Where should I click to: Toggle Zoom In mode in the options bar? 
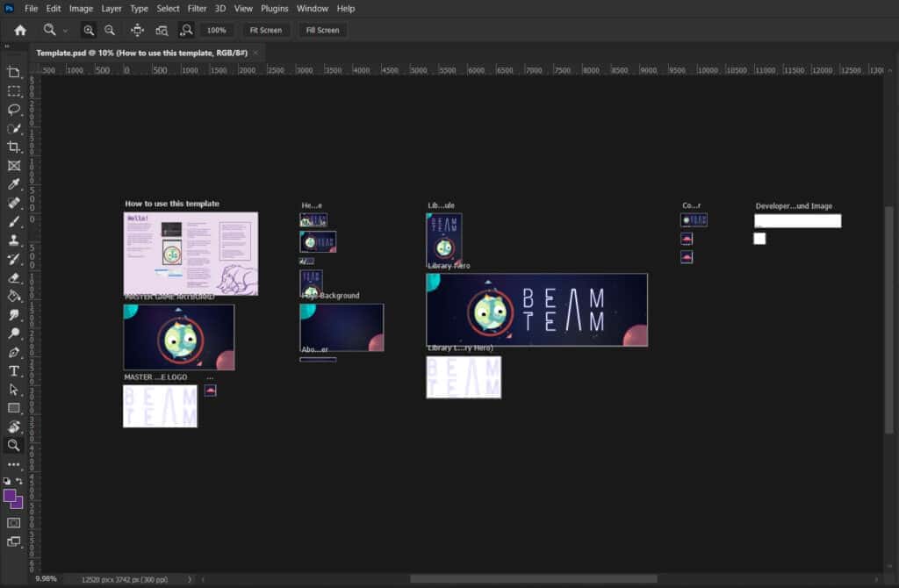(x=88, y=30)
